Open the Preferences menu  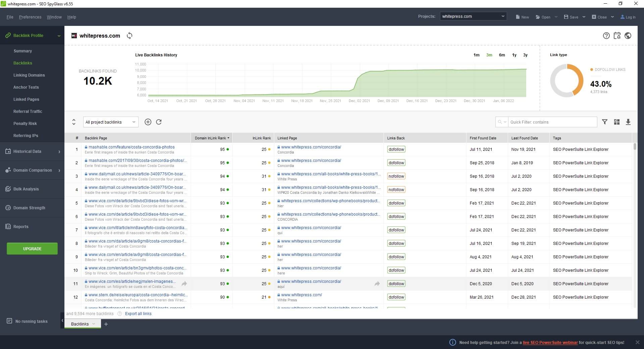[30, 17]
